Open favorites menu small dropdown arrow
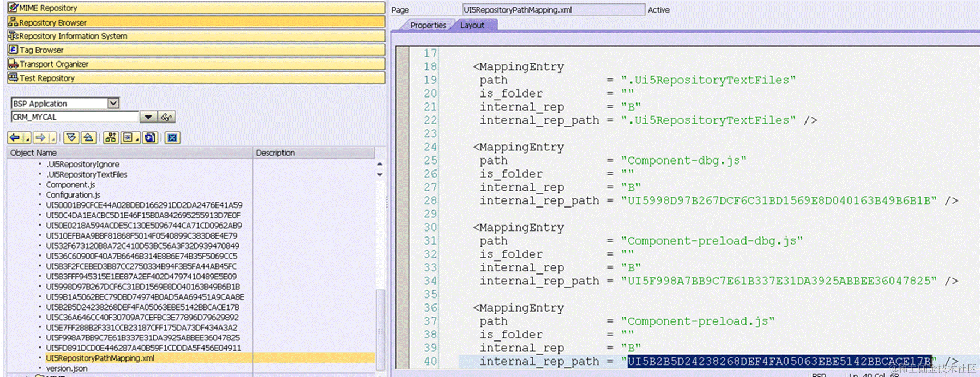Viewport: 980px width, 377px height. (137, 138)
